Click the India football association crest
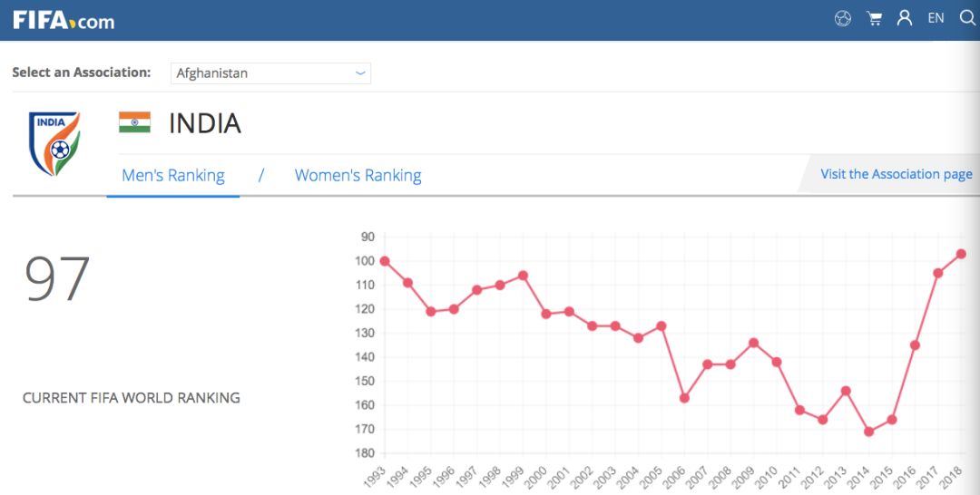 [54, 143]
